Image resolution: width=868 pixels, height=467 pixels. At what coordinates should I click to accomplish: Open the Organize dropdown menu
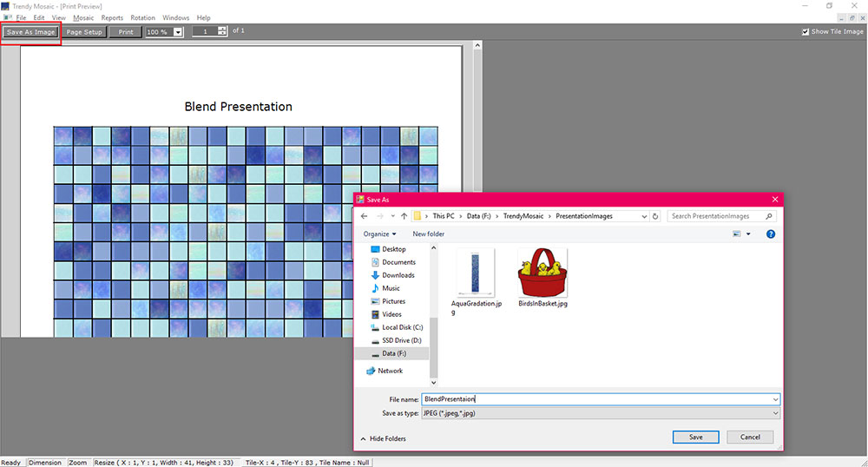pos(379,234)
